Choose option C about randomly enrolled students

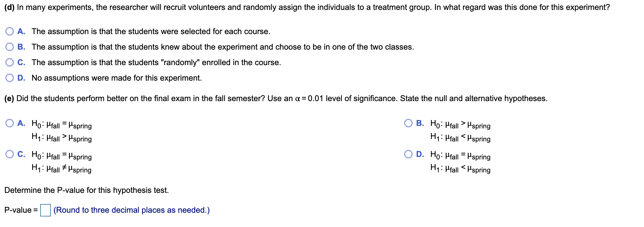point(10,62)
